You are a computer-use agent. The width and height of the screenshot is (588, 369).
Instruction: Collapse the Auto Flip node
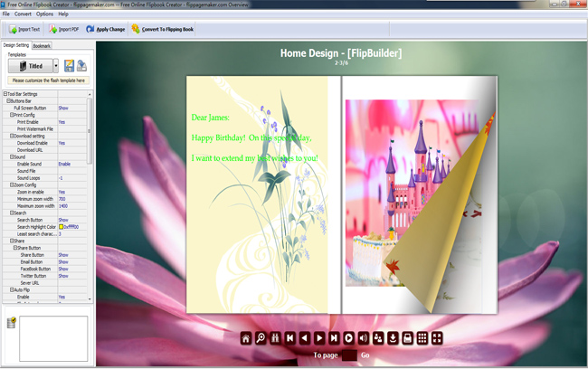point(12,290)
